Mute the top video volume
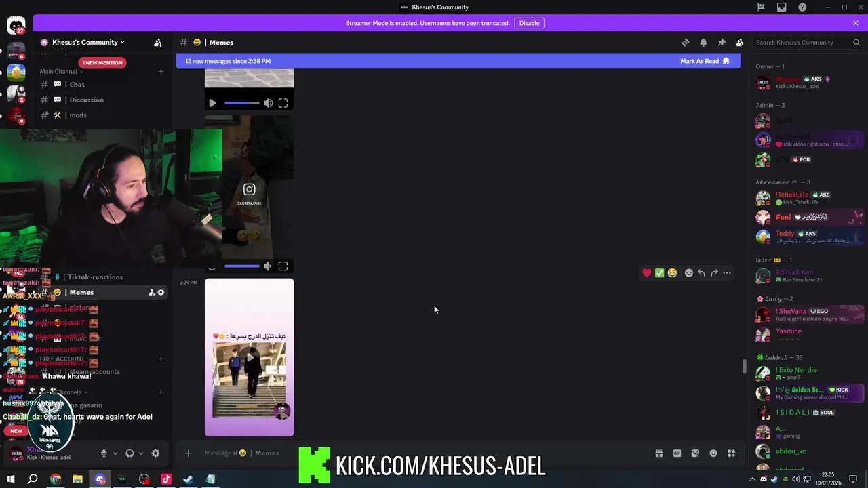Image resolution: width=868 pixels, height=488 pixels. click(269, 103)
